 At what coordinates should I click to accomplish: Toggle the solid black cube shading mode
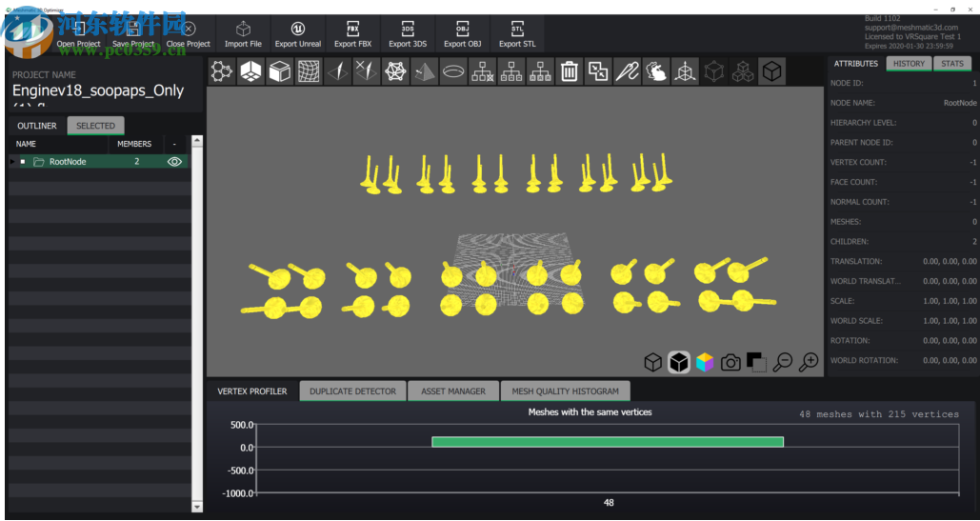tap(678, 362)
